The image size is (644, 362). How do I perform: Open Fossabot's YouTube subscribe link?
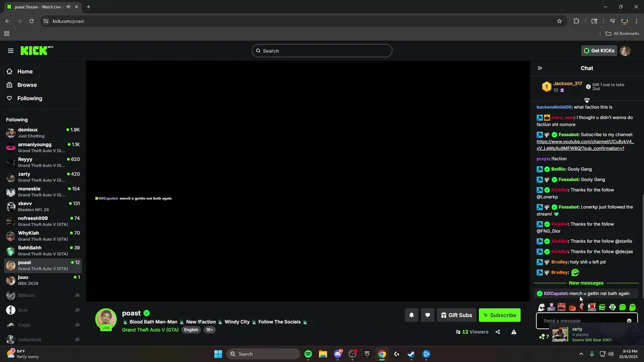pos(585,145)
